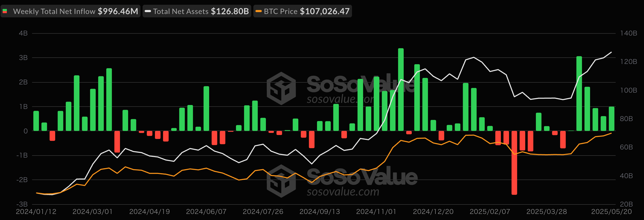The image size is (644, 220).
Task: Toggle the BTC Price legend entry
Action: pyautogui.click(x=303, y=11)
